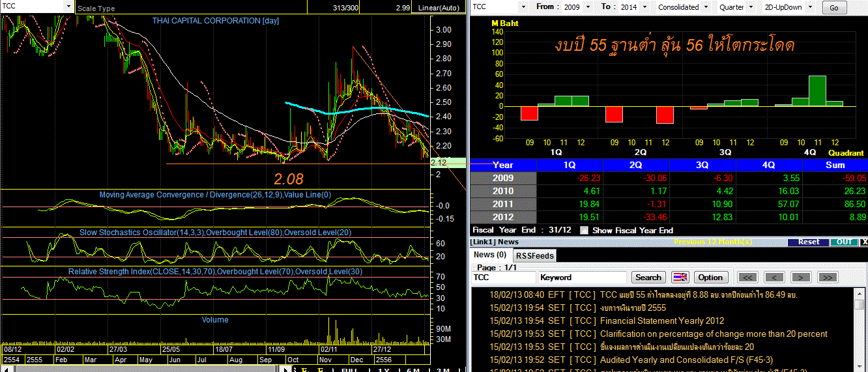The width and height of the screenshot is (868, 372).
Task: Click the Keyword input field
Action: click(583, 277)
